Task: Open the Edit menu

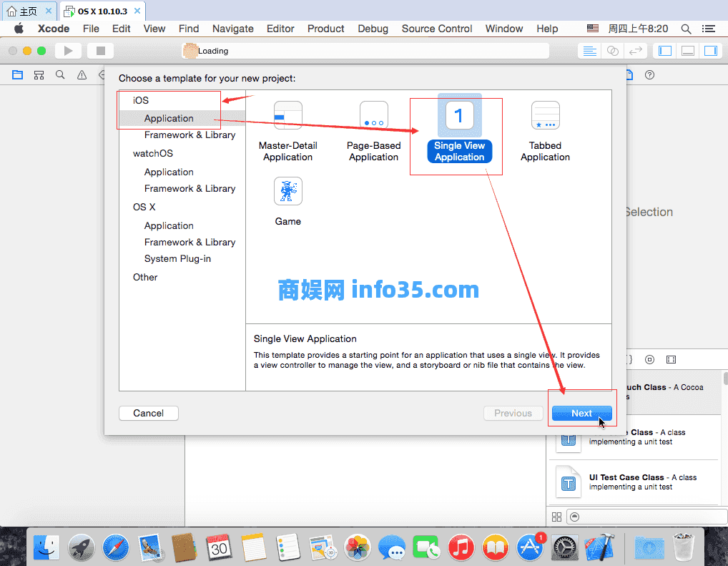Action: (121, 29)
